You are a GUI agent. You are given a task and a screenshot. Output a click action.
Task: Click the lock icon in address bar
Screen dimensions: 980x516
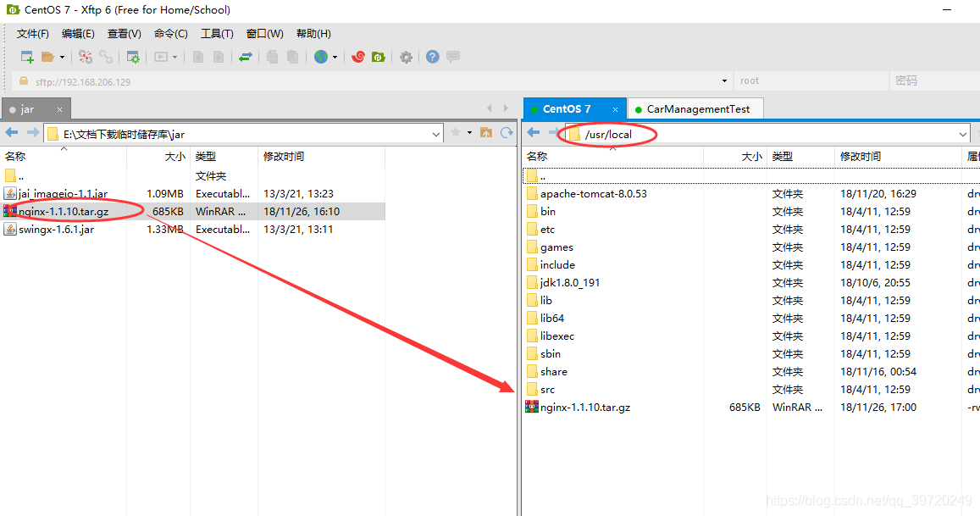point(24,80)
